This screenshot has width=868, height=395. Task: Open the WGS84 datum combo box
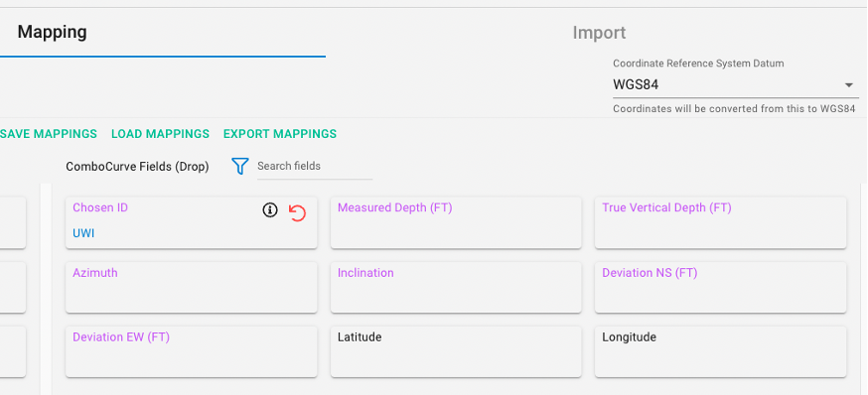pyautogui.click(x=736, y=85)
